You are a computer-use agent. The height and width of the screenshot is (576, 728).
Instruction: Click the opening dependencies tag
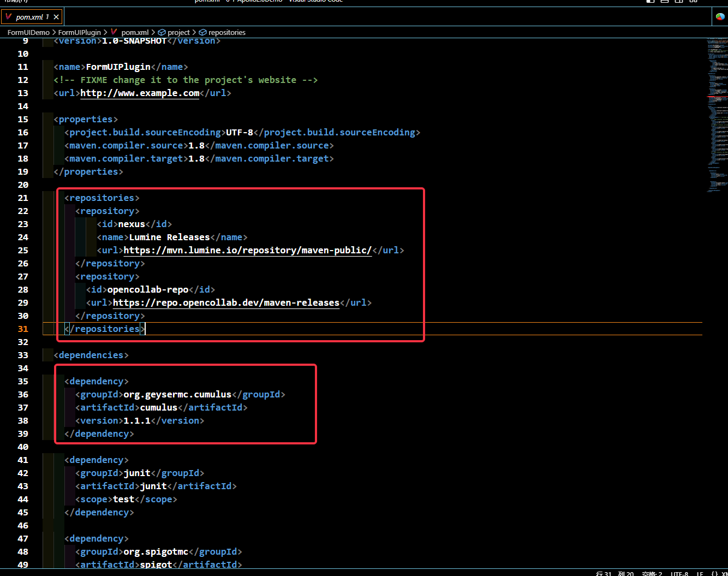pos(91,355)
